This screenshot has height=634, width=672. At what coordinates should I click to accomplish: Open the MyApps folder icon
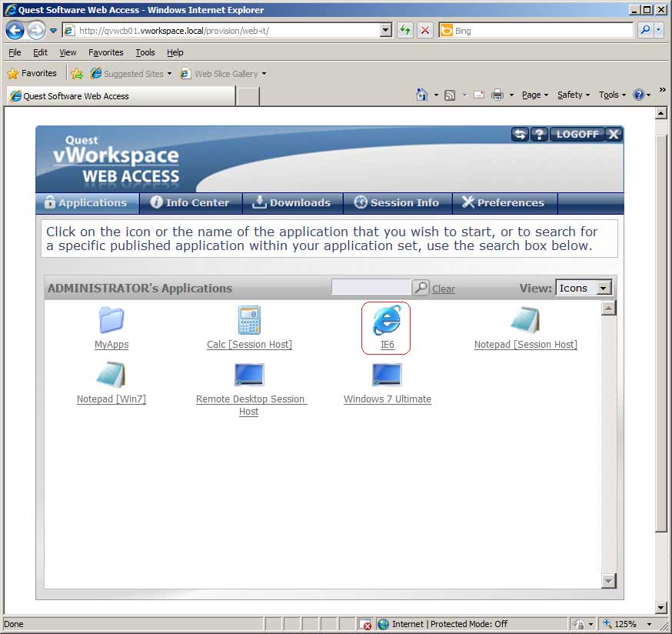pyautogui.click(x=111, y=320)
